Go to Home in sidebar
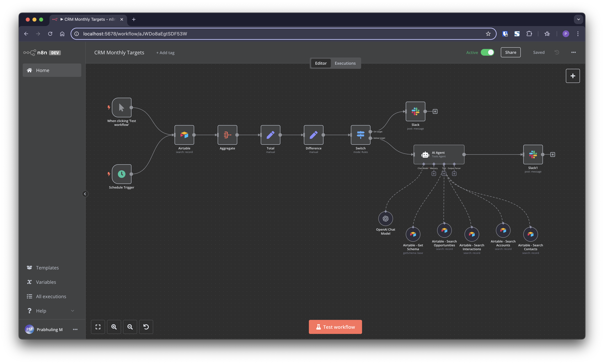The width and height of the screenshot is (604, 364). coord(52,70)
